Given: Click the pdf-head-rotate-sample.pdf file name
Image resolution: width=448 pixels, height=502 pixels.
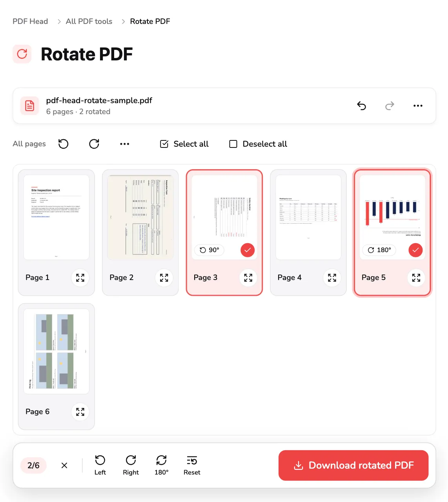Looking at the screenshot, I should 99,100.
